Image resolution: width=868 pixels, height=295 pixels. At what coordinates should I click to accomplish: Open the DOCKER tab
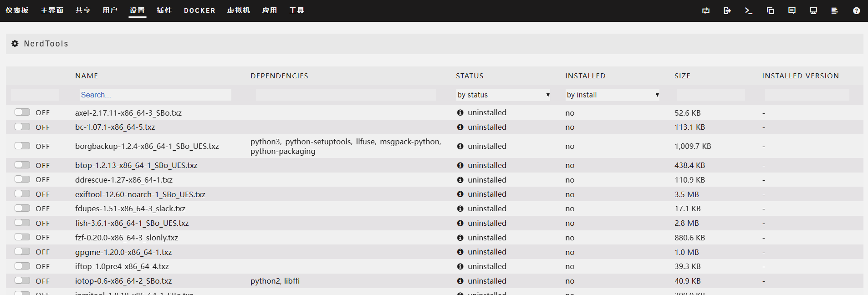pyautogui.click(x=199, y=10)
